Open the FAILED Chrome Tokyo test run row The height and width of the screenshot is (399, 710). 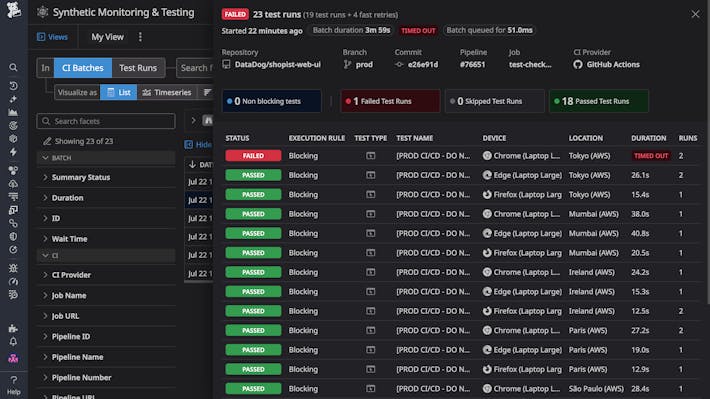click(x=461, y=155)
